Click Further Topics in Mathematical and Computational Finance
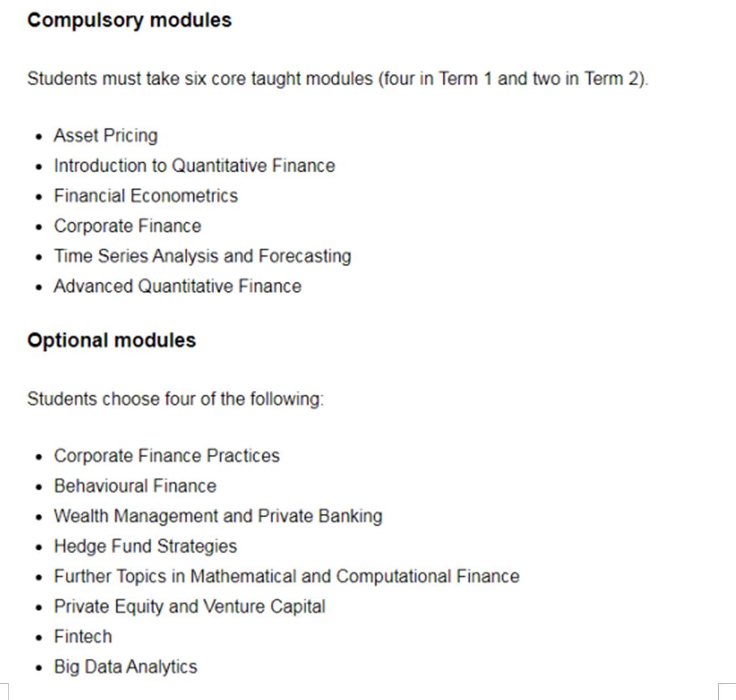 [x=286, y=576]
